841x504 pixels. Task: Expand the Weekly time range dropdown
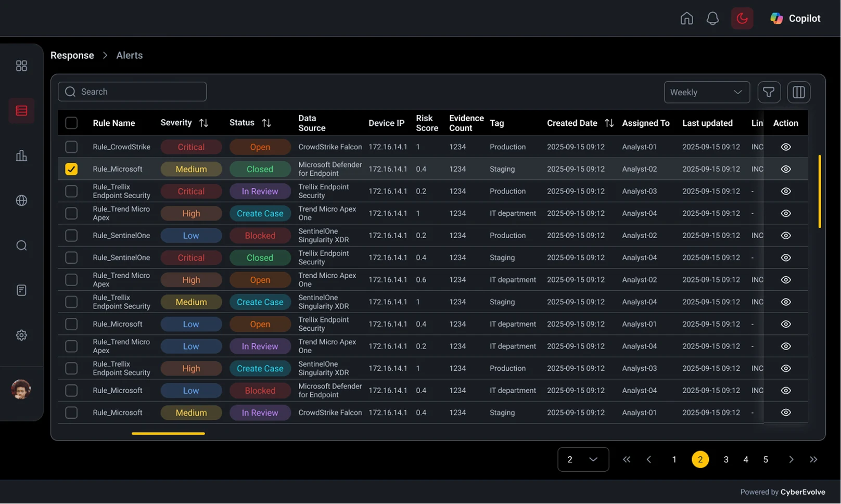706,93
